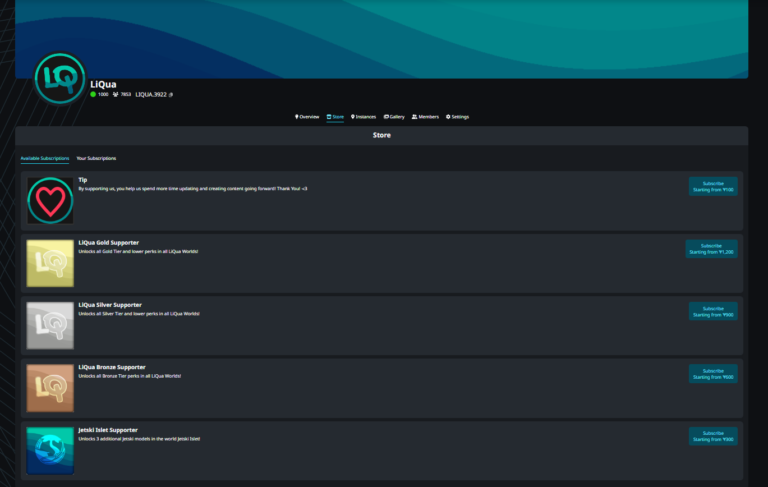
Task: Click the LiQua Gold Supporter badge icon
Action: coord(50,263)
